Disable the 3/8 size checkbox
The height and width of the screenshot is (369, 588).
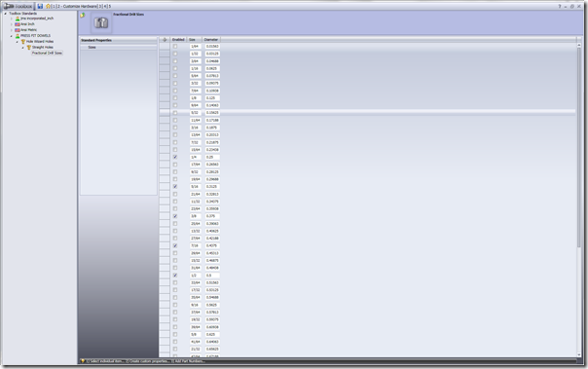click(x=175, y=216)
